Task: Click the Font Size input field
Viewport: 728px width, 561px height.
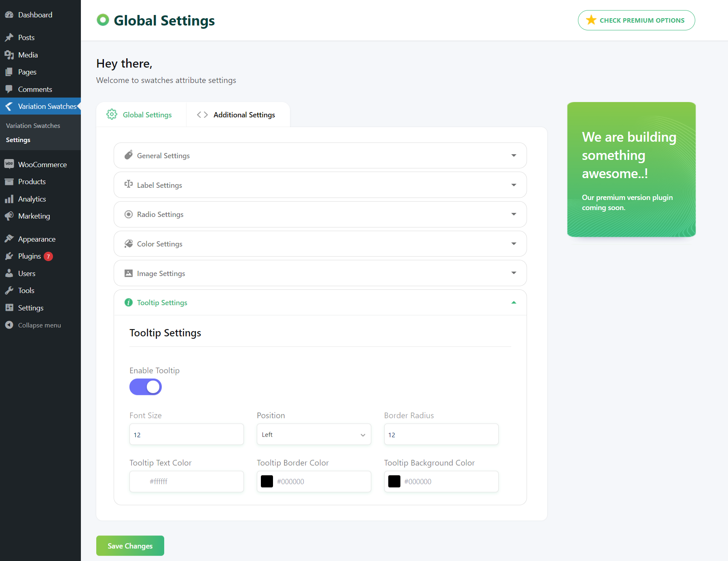Action: [186, 434]
